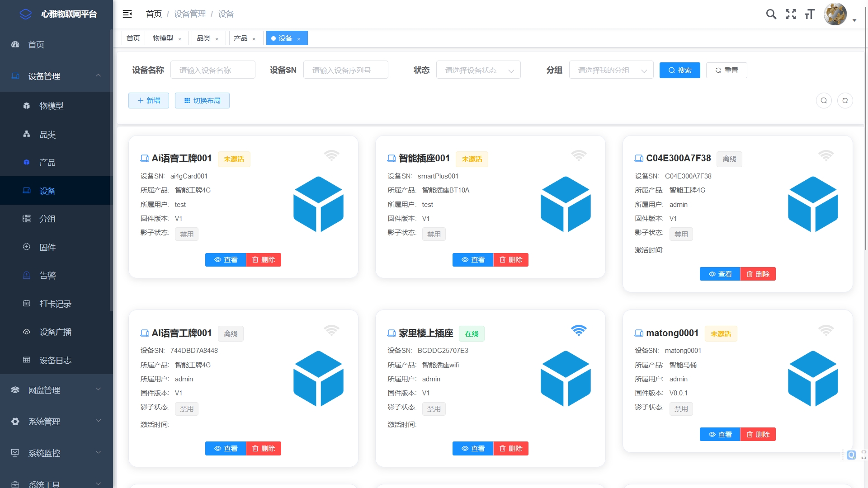Open the 状态 device status dropdown
Image resolution: width=868 pixels, height=488 pixels.
[478, 70]
